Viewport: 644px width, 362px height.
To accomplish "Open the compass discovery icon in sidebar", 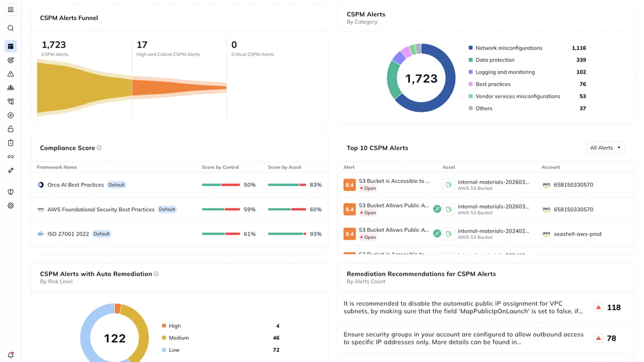I will 11,116.
